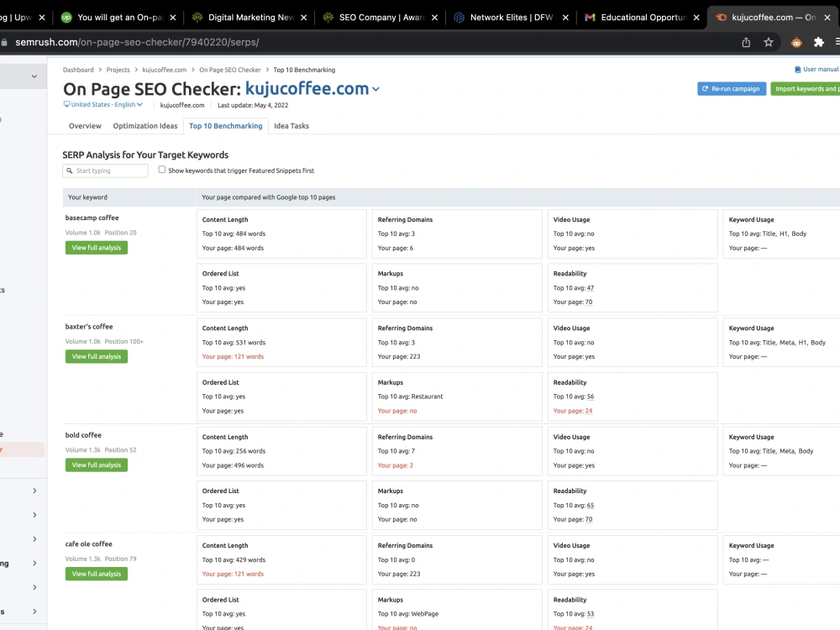The width and height of the screenshot is (840, 630).
Task: Click baxter's coffee Markups Top 10 avg: Restaurant
Action: coord(411,397)
